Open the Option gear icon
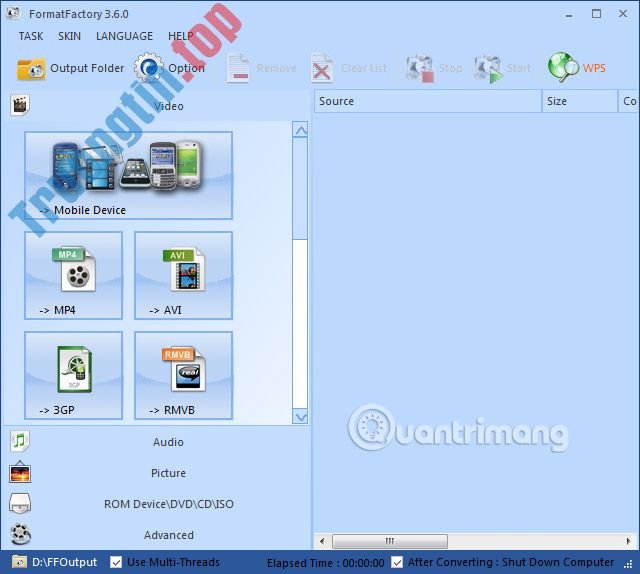Viewport: 640px width, 574px height. point(148,67)
